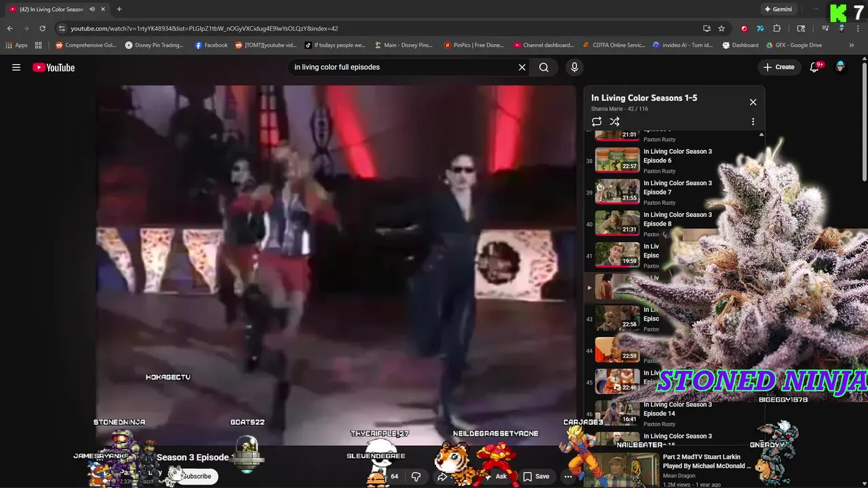
Task: Toggle shuffle playlist
Action: tap(614, 121)
